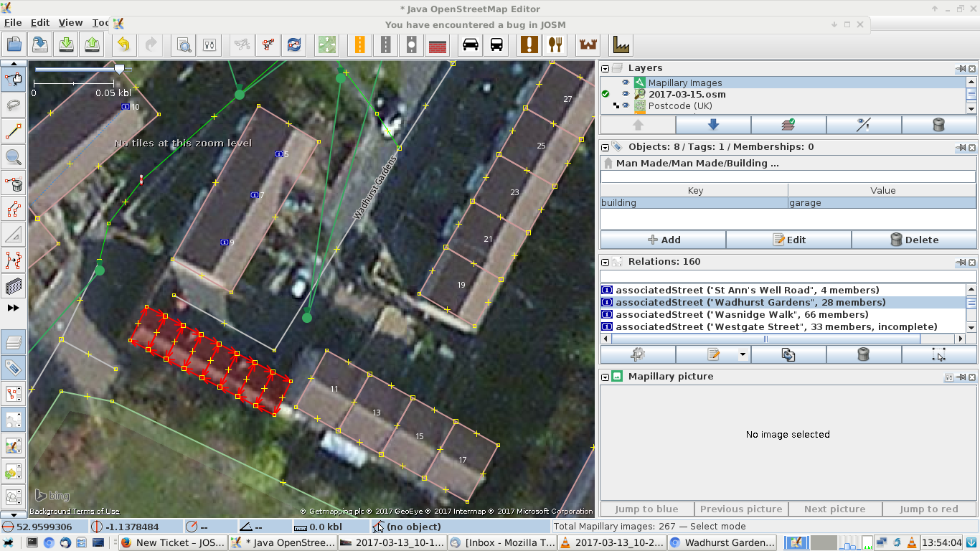Select the Lasso selection tool
Screen dimensions: 980x551
click(14, 105)
